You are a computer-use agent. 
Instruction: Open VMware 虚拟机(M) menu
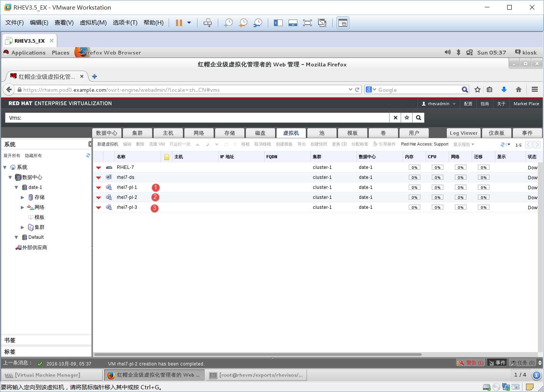tap(93, 23)
